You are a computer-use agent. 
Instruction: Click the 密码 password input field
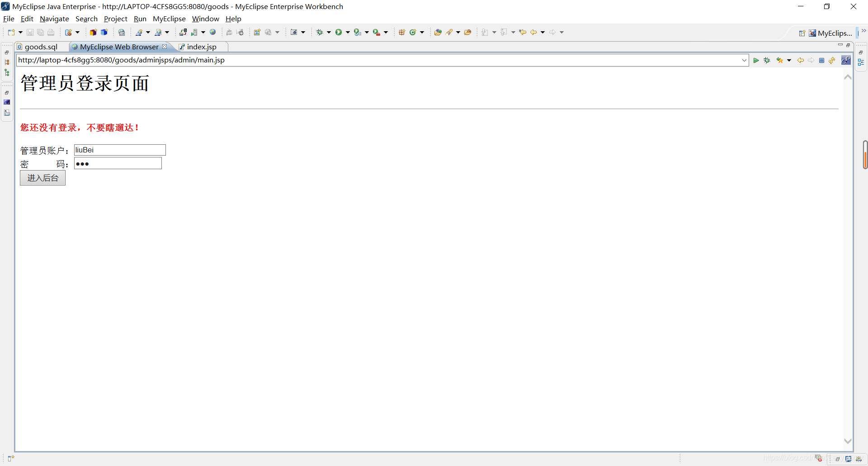click(118, 163)
